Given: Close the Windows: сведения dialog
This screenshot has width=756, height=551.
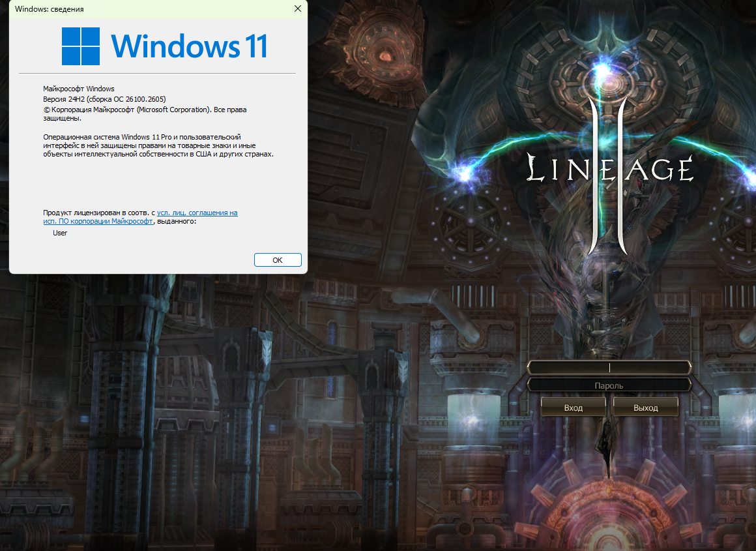Looking at the screenshot, I should click(x=297, y=9).
